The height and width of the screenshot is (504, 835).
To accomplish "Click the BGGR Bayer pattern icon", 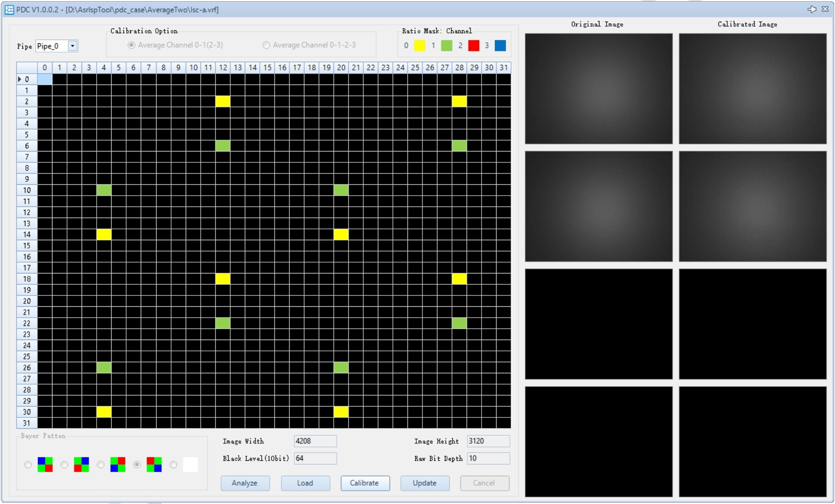I will [x=45, y=464].
